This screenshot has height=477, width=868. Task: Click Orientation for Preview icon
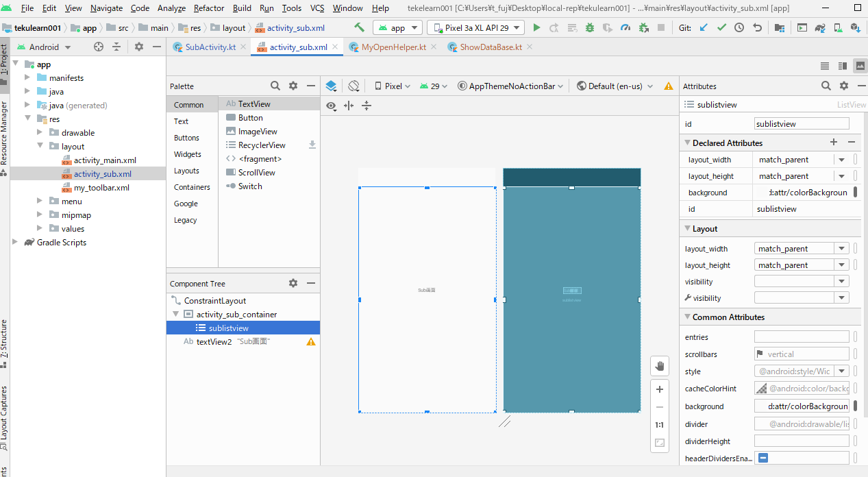click(354, 86)
